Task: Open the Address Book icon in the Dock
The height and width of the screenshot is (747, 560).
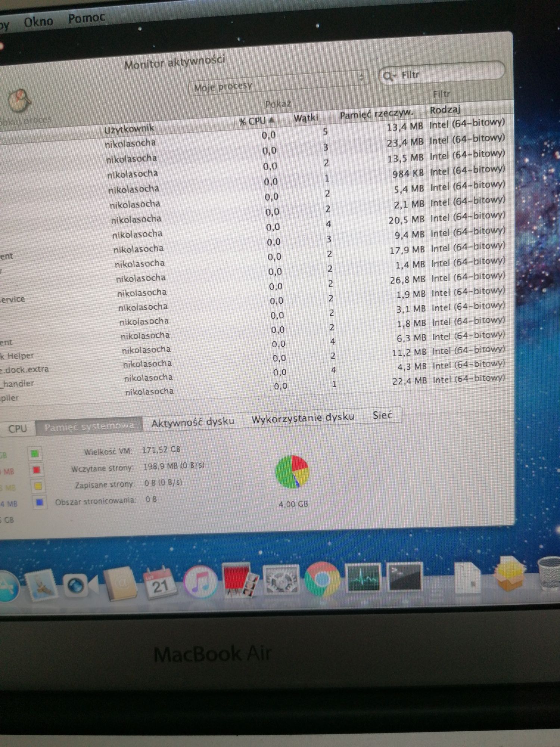Action: [120, 583]
